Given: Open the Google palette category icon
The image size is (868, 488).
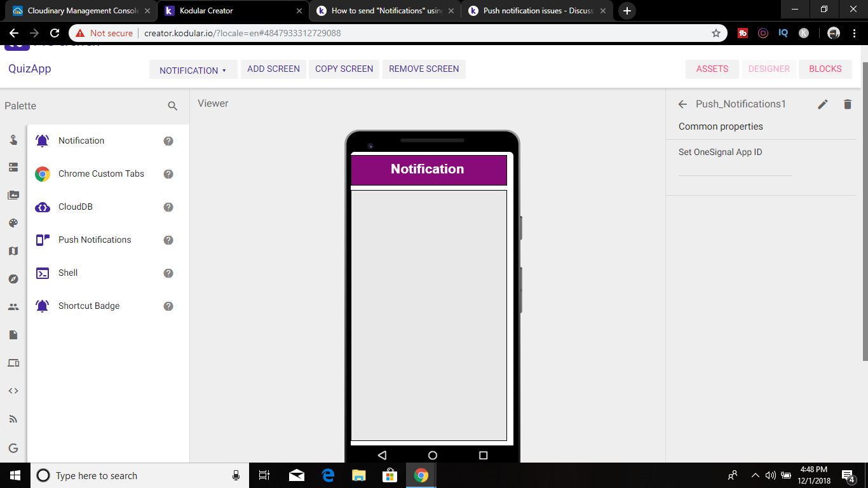Looking at the screenshot, I should click(13, 448).
